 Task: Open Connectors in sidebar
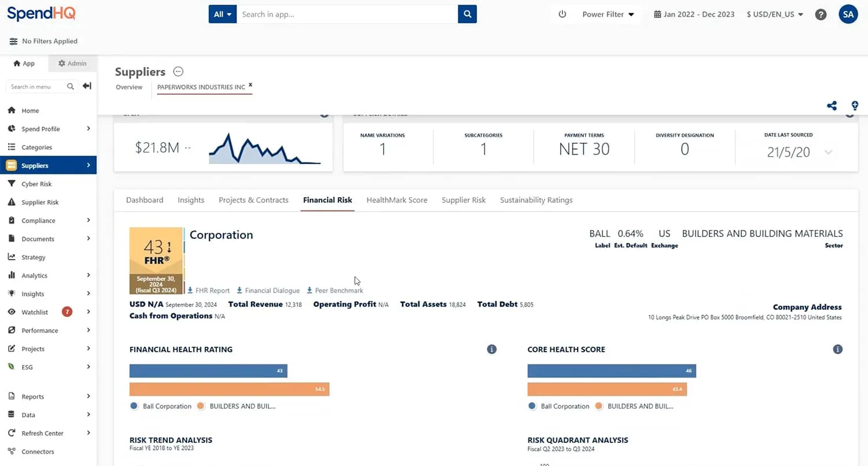(38, 452)
